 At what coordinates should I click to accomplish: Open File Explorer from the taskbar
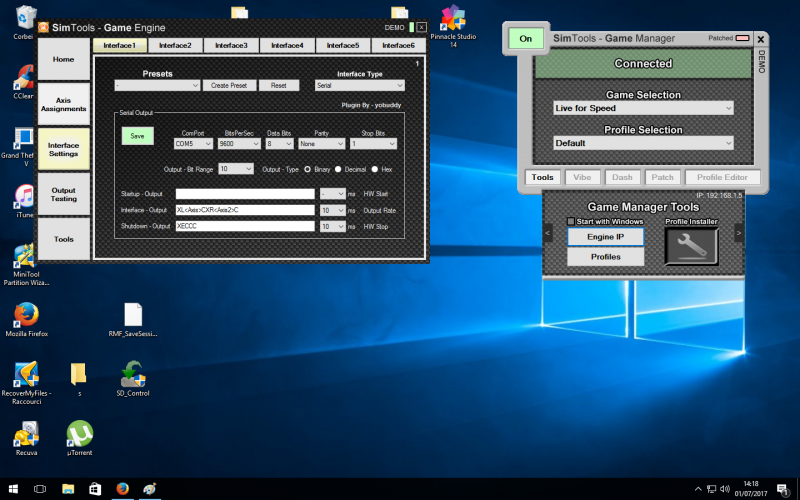tap(68, 489)
